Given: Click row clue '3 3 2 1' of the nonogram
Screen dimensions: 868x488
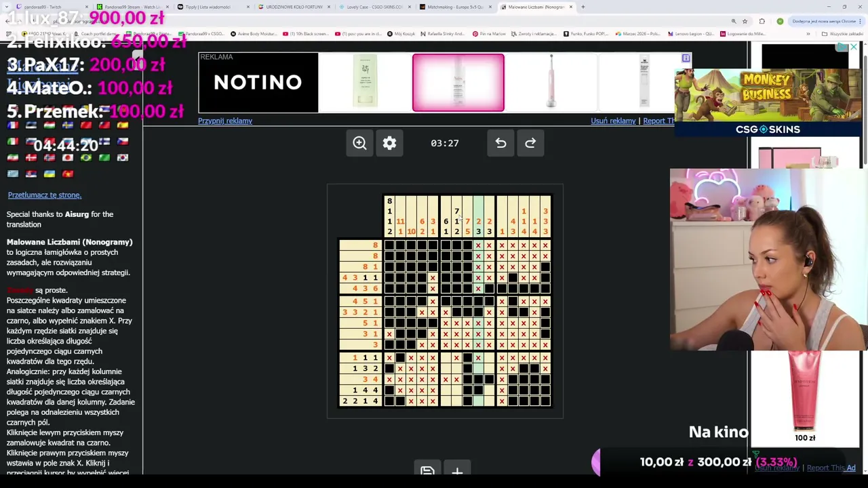Looking at the screenshot, I should pyautogui.click(x=360, y=312).
